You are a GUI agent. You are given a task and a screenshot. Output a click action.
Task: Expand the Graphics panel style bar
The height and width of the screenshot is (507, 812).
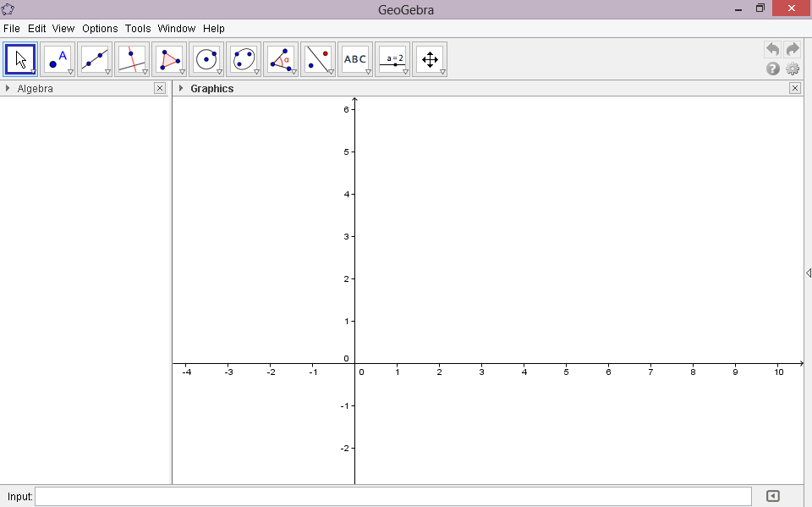(181, 89)
